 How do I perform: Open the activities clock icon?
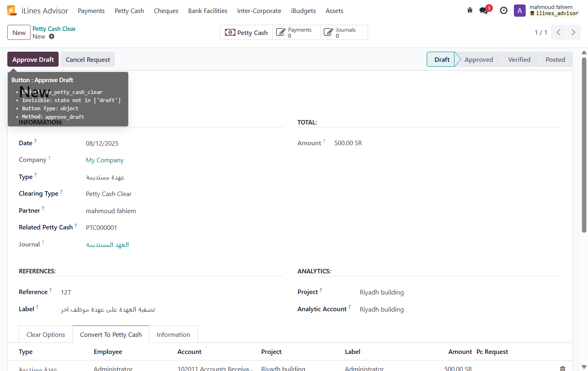504,11
